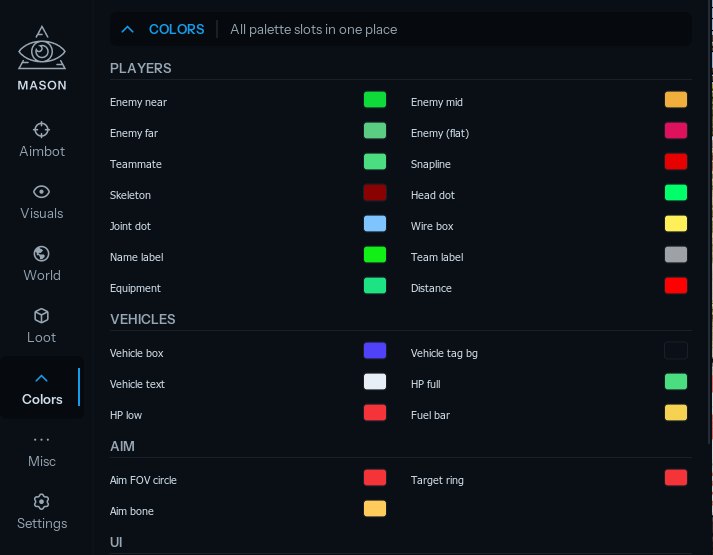Screen dimensions: 713x555
Task: Select the Colors tab in sidebar
Action: (42, 388)
